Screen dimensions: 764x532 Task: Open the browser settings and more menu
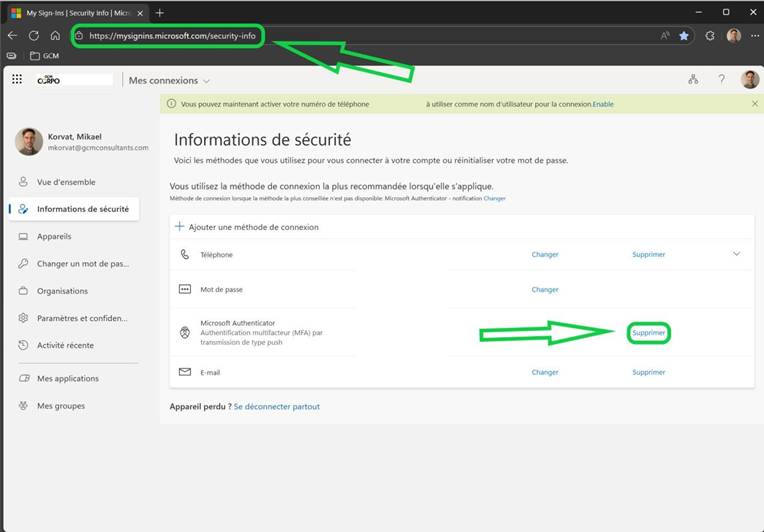click(754, 36)
